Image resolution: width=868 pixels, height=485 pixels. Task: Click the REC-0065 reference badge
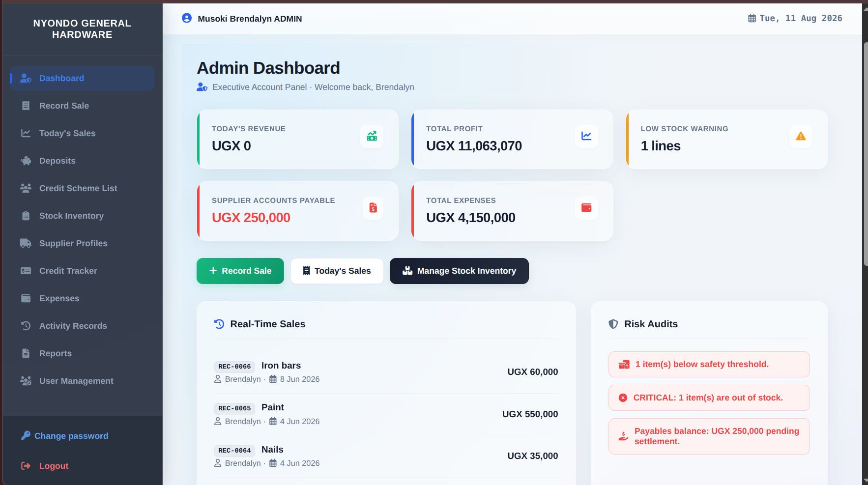[x=234, y=408]
